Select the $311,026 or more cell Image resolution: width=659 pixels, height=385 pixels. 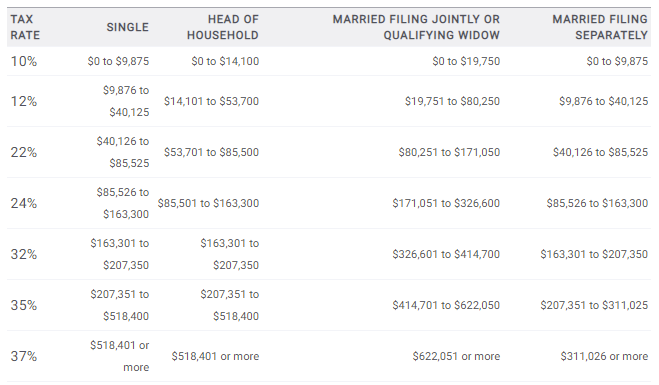604,356
